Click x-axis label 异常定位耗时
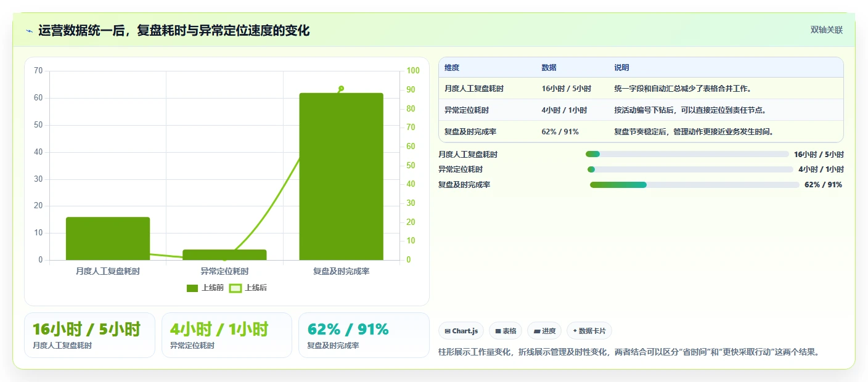This screenshot has width=868, height=382. [x=224, y=271]
